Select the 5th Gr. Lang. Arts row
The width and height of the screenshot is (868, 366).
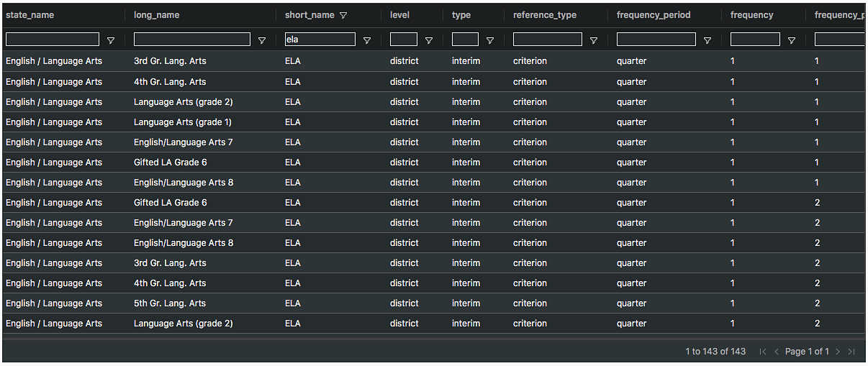pos(170,303)
